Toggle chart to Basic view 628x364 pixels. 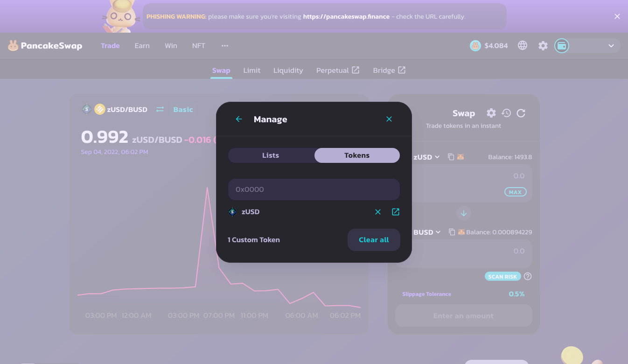coord(183,110)
